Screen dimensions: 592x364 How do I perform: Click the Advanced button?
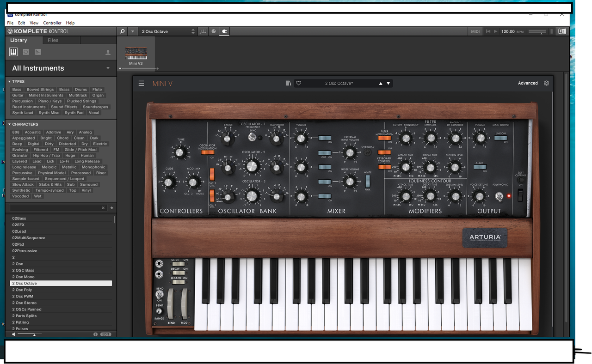click(x=528, y=83)
